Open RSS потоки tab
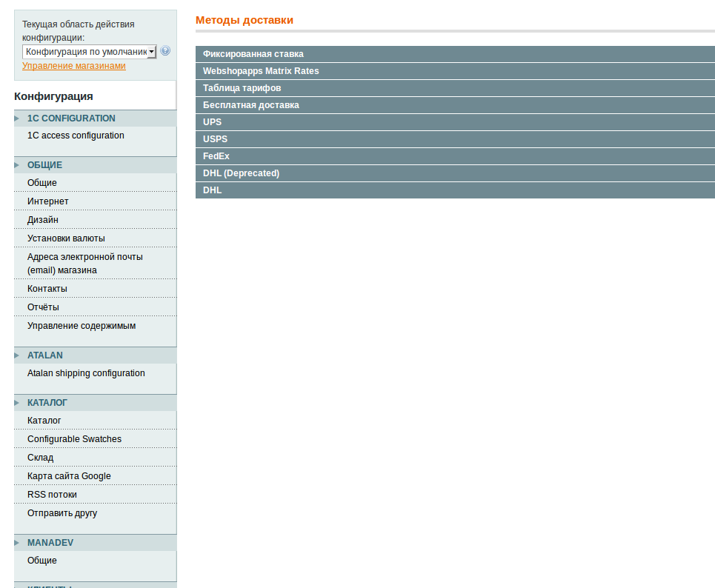This screenshot has height=588, width=715. click(x=96, y=495)
